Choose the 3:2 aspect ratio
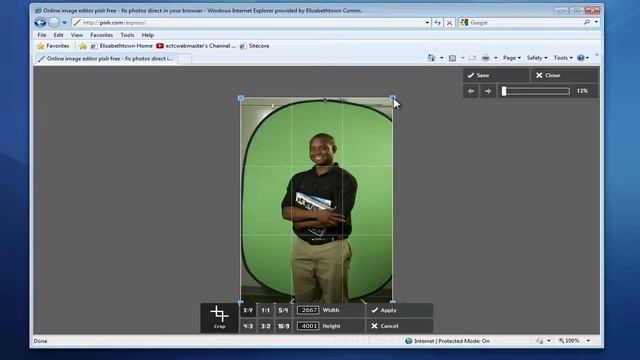 (x=266, y=326)
